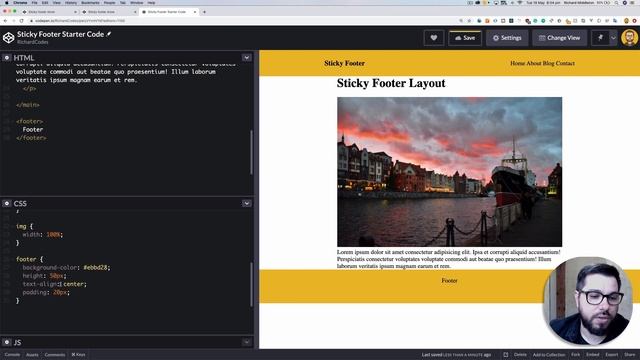Viewport: 640px width, 360px height.
Task: Love this pen with heart button
Action: point(434,38)
